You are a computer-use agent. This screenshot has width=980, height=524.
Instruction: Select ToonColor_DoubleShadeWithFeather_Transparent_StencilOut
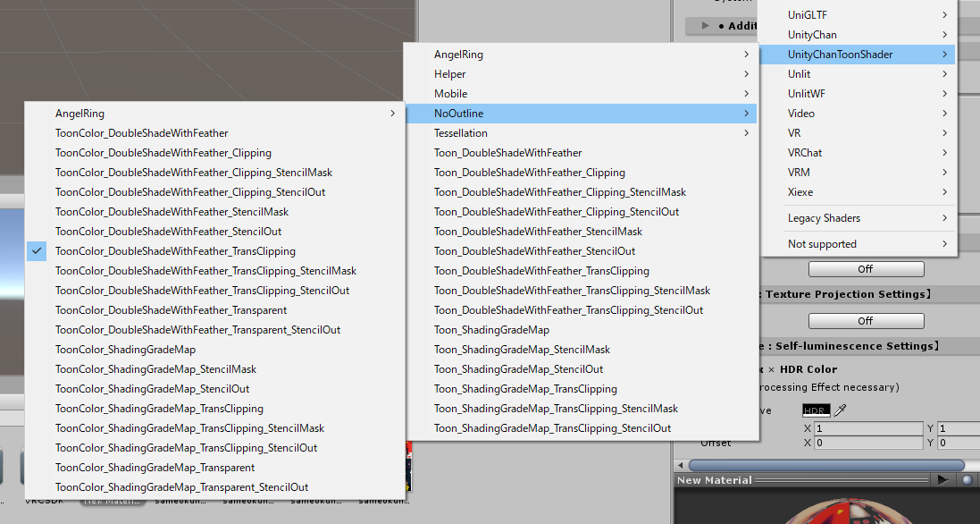tap(215, 330)
